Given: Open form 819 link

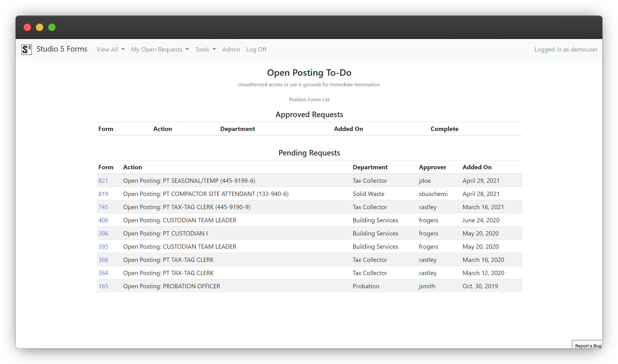Looking at the screenshot, I should pyautogui.click(x=103, y=194).
